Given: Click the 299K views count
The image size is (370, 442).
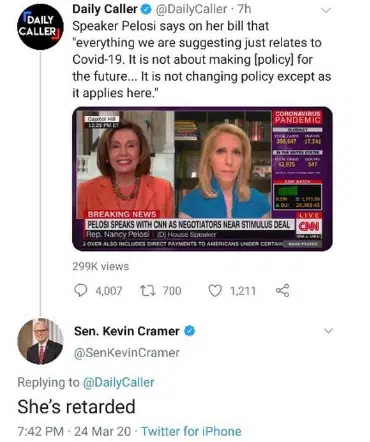Looking at the screenshot, I should (x=101, y=266).
